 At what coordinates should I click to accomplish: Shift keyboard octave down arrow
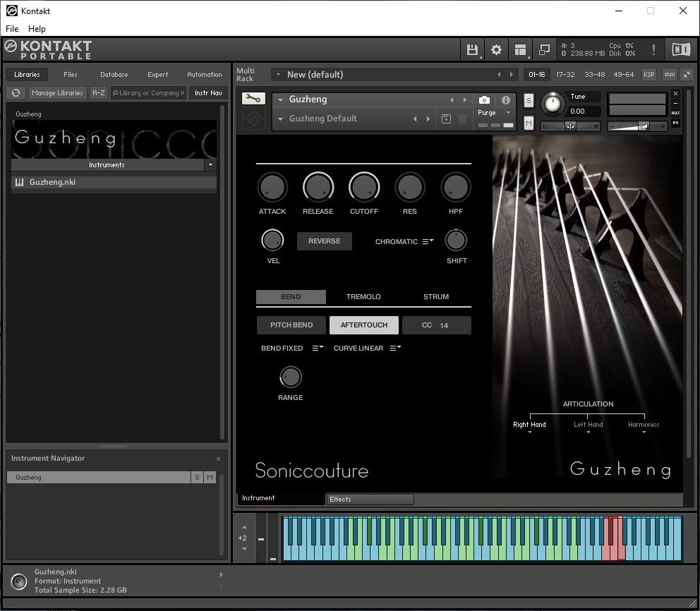(244, 549)
